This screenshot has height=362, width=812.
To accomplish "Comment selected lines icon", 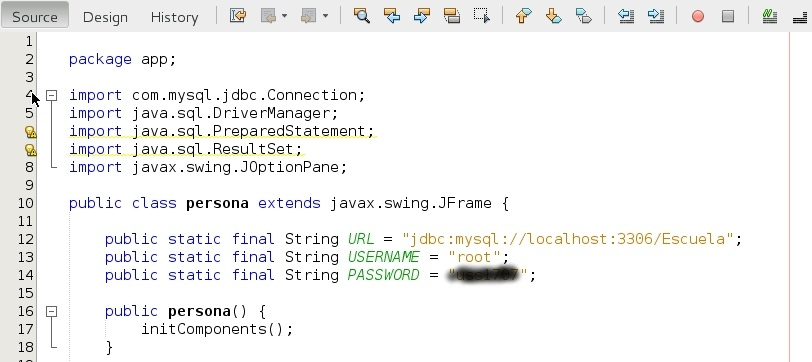I will (770, 16).
